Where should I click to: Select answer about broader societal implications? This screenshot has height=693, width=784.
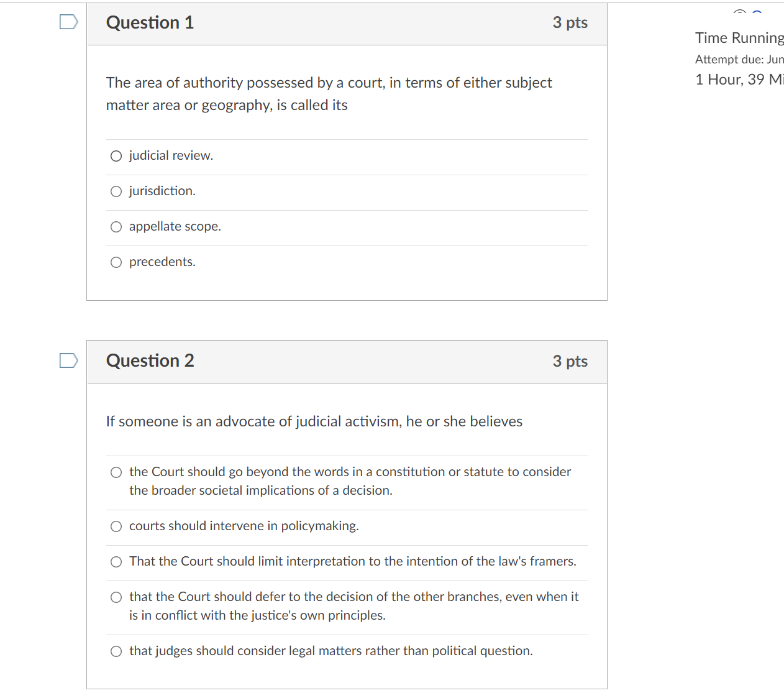[x=116, y=472]
